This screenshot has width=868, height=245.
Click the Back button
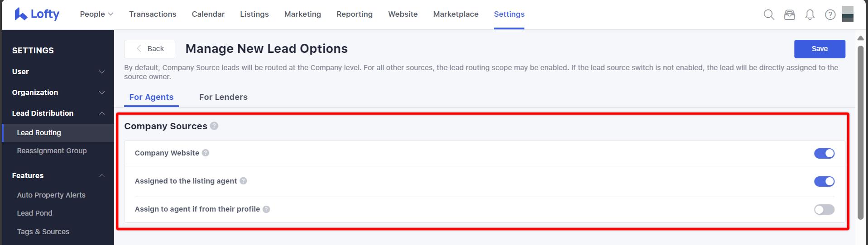[149, 49]
